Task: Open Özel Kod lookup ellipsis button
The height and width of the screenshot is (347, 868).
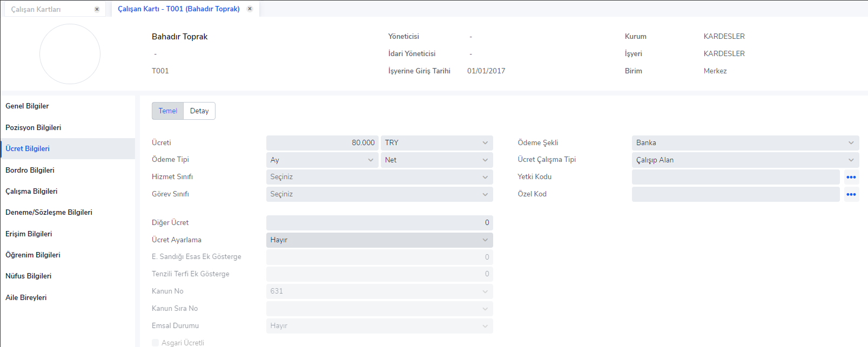Action: click(x=851, y=194)
